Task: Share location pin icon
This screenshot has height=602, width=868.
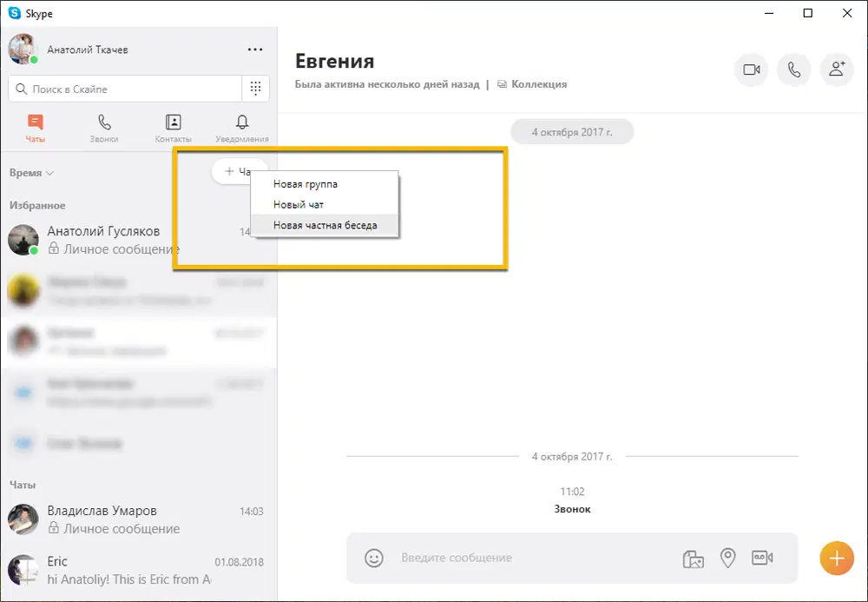Action: click(x=727, y=558)
